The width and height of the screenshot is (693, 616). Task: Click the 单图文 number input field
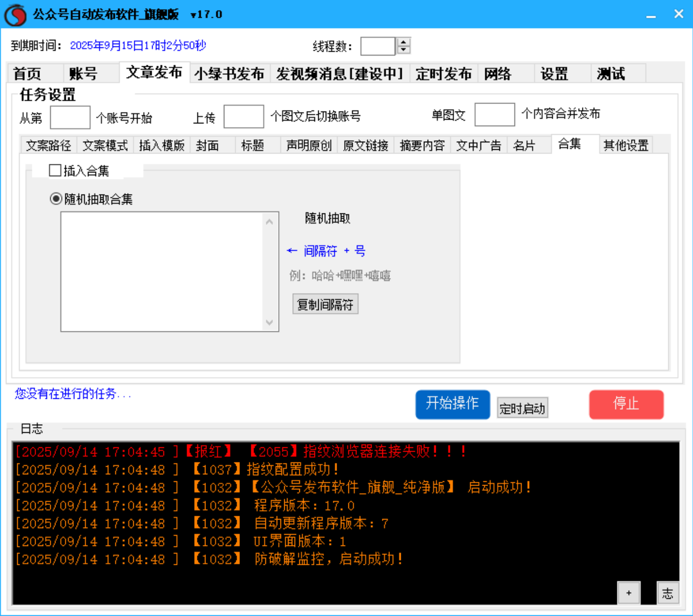[495, 114]
